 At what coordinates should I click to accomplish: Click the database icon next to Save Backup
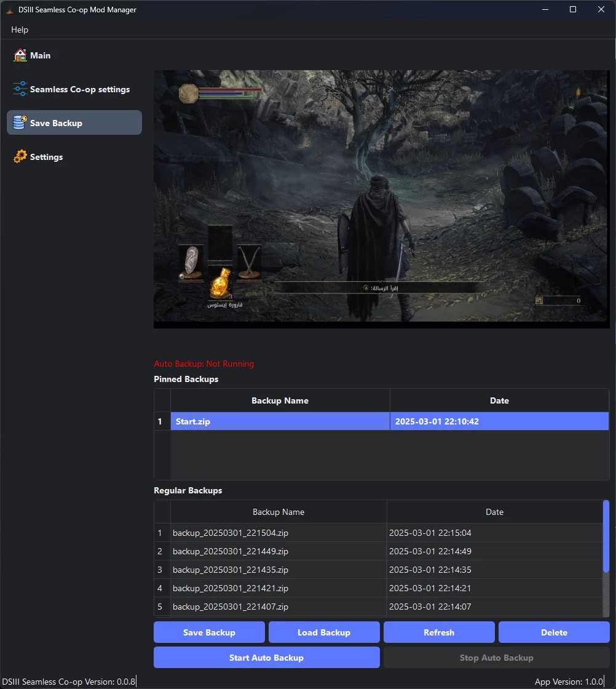[x=20, y=122]
